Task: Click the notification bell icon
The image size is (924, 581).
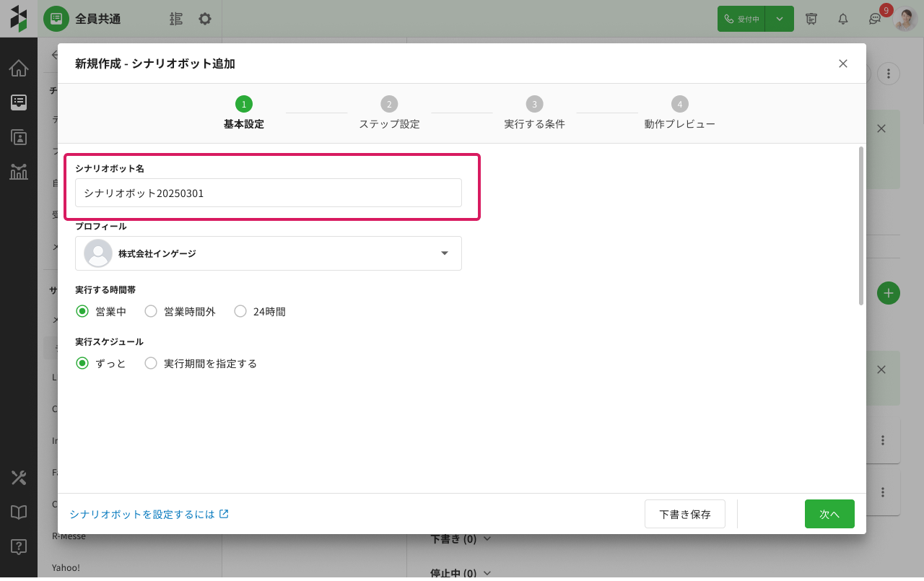Action: [842, 19]
